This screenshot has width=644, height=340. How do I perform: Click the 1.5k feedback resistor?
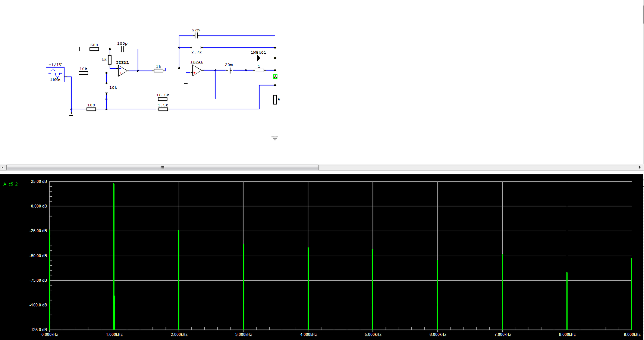[x=163, y=109]
